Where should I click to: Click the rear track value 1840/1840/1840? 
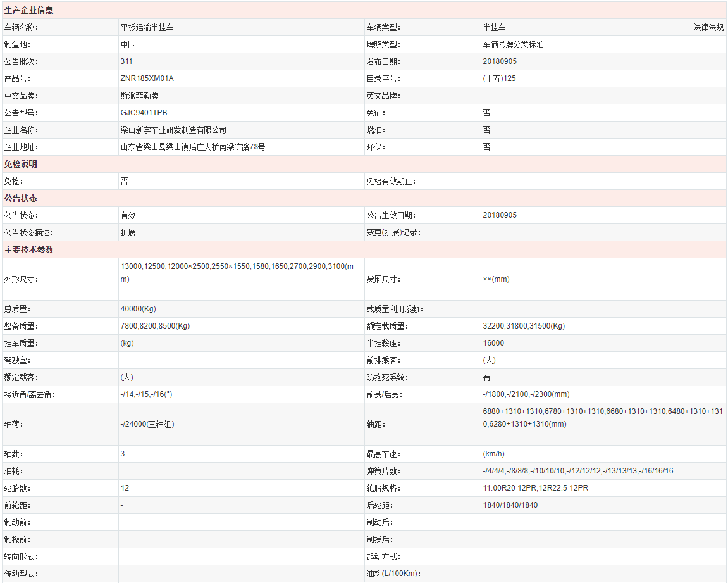pos(510,505)
